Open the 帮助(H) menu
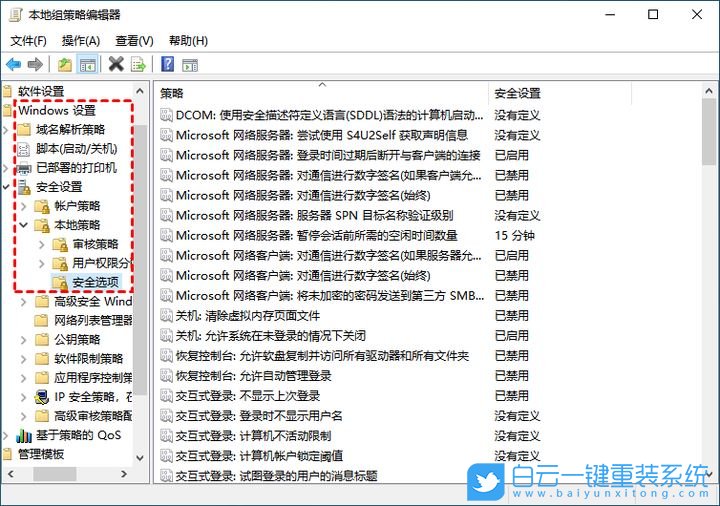The height and width of the screenshot is (506, 720). pyautogui.click(x=188, y=41)
